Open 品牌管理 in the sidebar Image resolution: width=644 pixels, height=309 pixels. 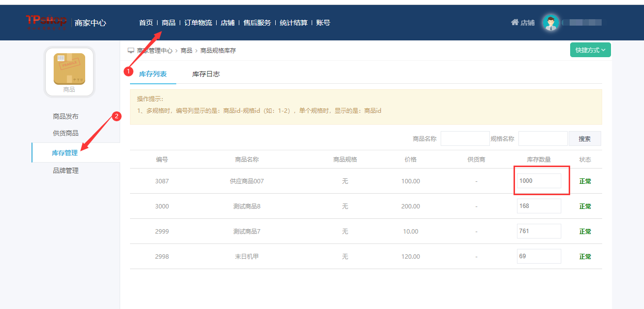pos(65,171)
